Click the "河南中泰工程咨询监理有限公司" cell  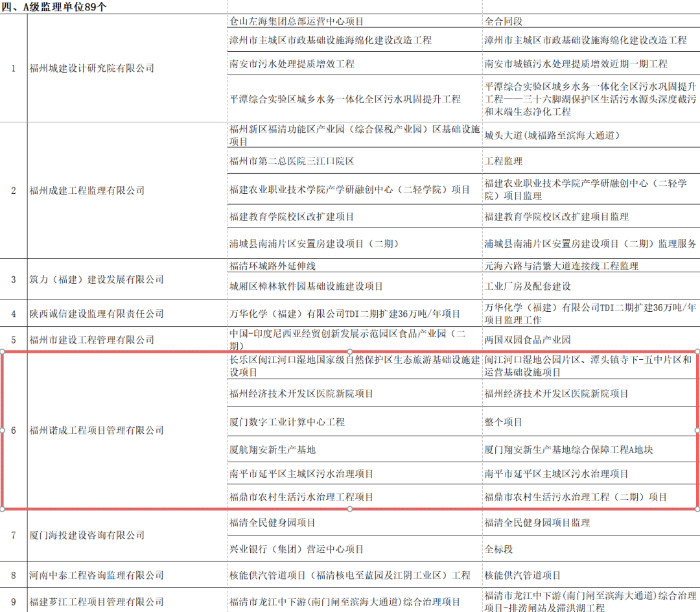click(x=96, y=575)
